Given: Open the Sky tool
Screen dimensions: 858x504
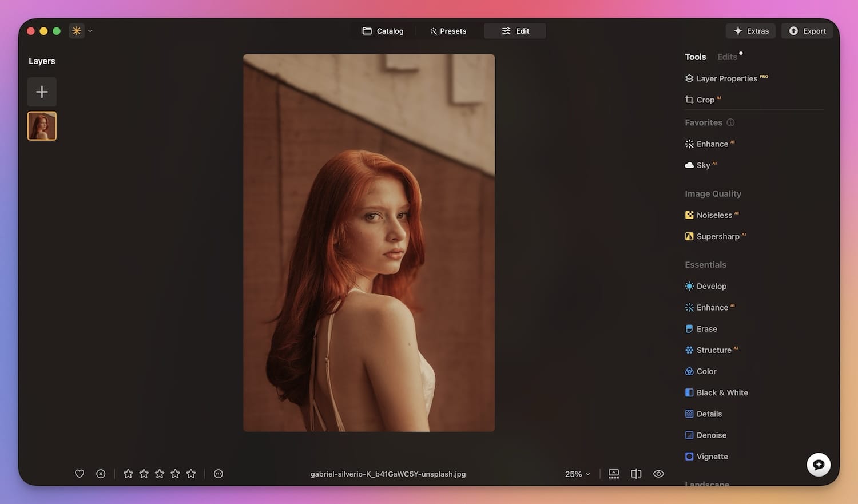Looking at the screenshot, I should (701, 165).
